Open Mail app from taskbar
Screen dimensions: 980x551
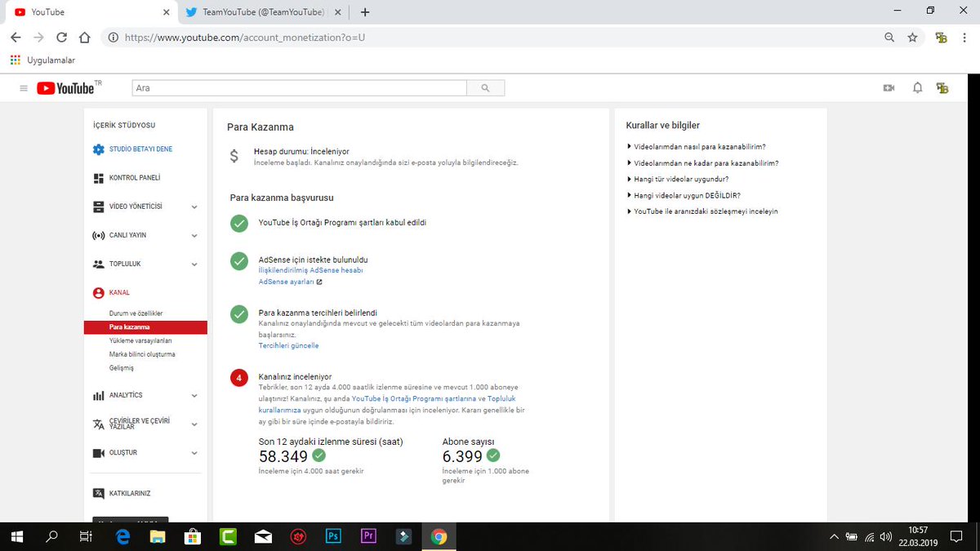tap(263, 536)
